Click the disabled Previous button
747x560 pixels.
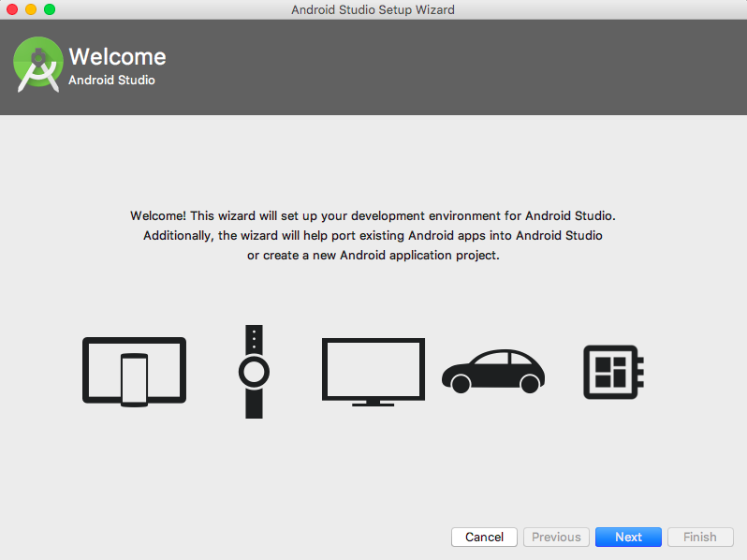pos(556,538)
